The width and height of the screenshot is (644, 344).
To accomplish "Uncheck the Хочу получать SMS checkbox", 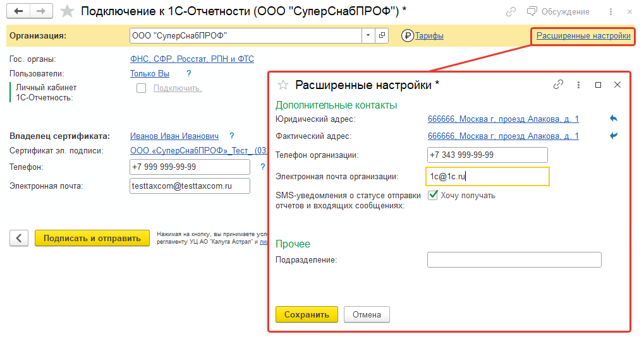I will point(433,195).
